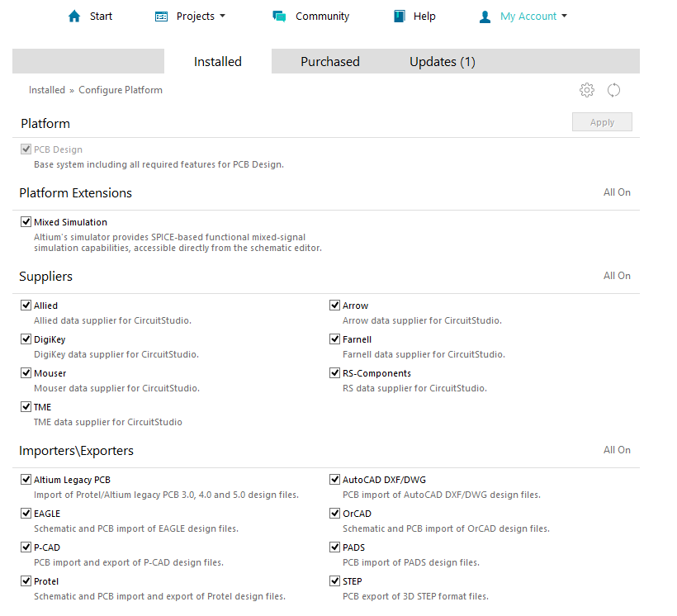This screenshot has height=616, width=677.
Task: Disable the DigiKey supplier checkbox
Action: click(x=26, y=339)
